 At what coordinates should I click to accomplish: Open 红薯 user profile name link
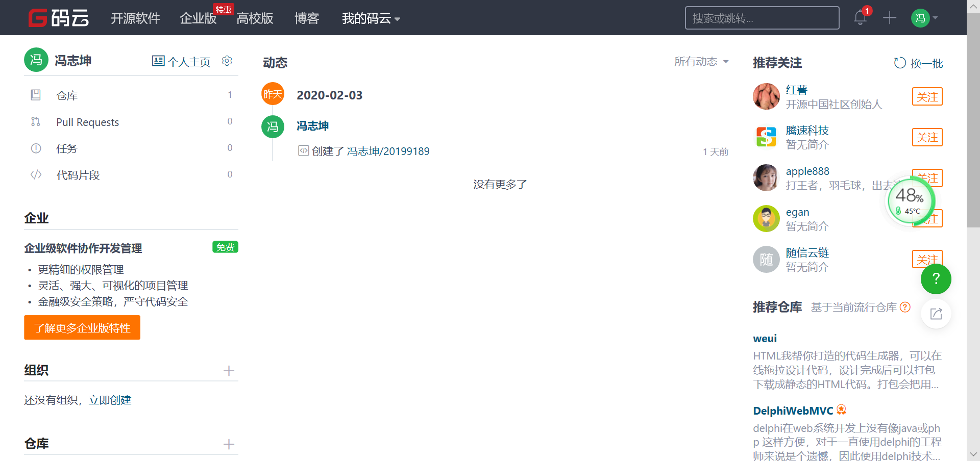click(x=797, y=90)
